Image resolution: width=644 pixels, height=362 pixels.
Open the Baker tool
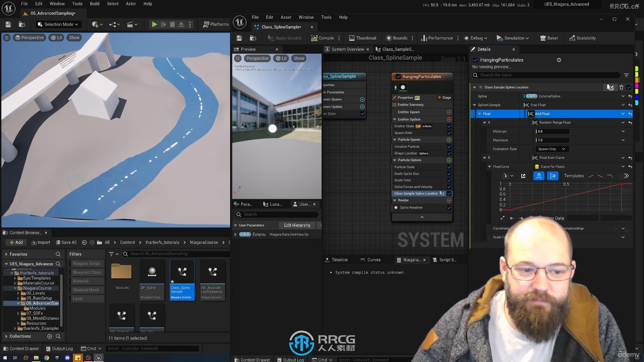point(549,38)
